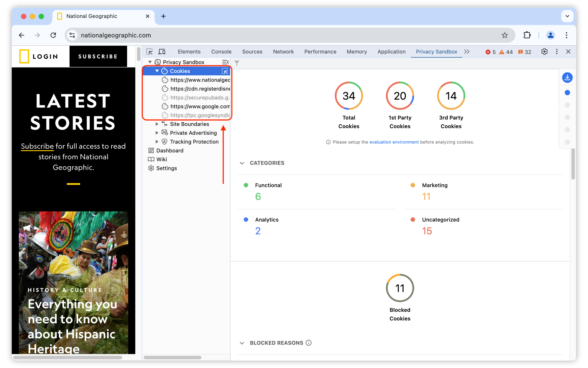Collapse the Privacy Sandbox tree root
The width and height of the screenshot is (588, 368).
click(150, 62)
